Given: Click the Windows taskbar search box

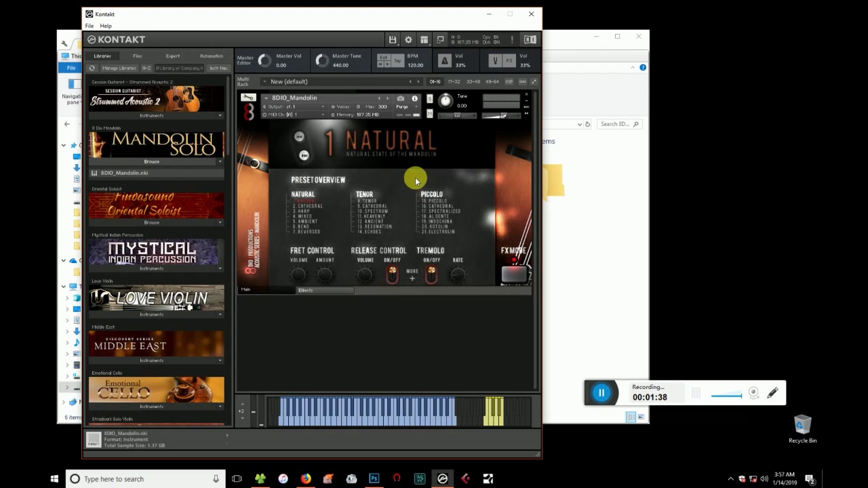Looking at the screenshot, I should [x=145, y=479].
